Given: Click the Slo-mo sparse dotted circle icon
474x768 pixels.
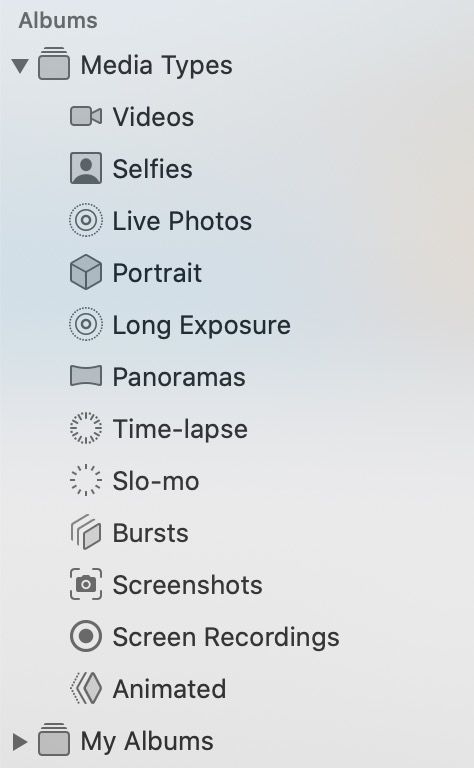Looking at the screenshot, I should [86, 480].
